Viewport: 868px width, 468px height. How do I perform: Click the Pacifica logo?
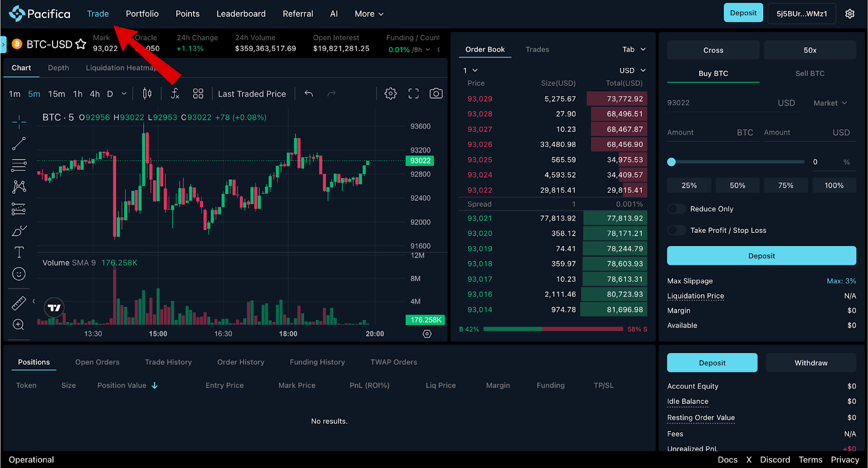40,14
